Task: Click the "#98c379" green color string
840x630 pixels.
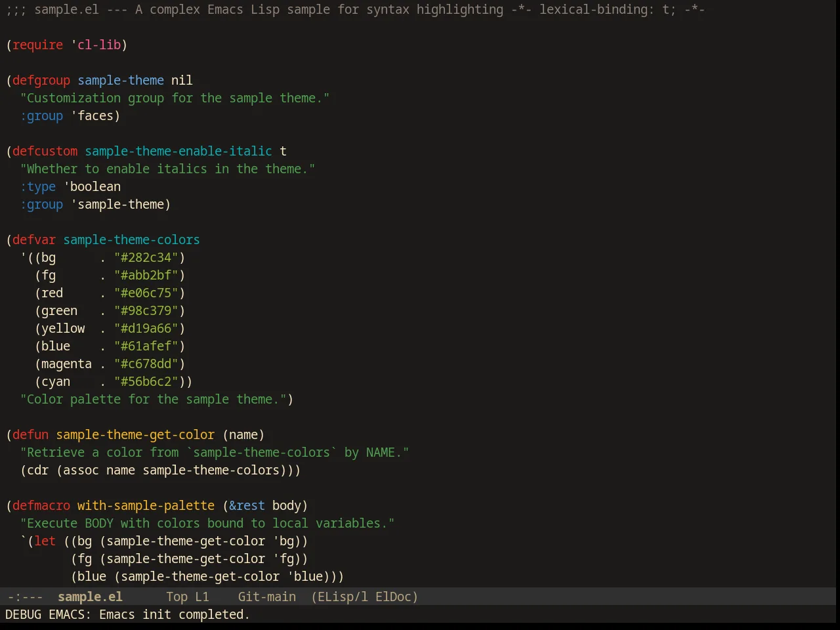Action: [x=146, y=310]
